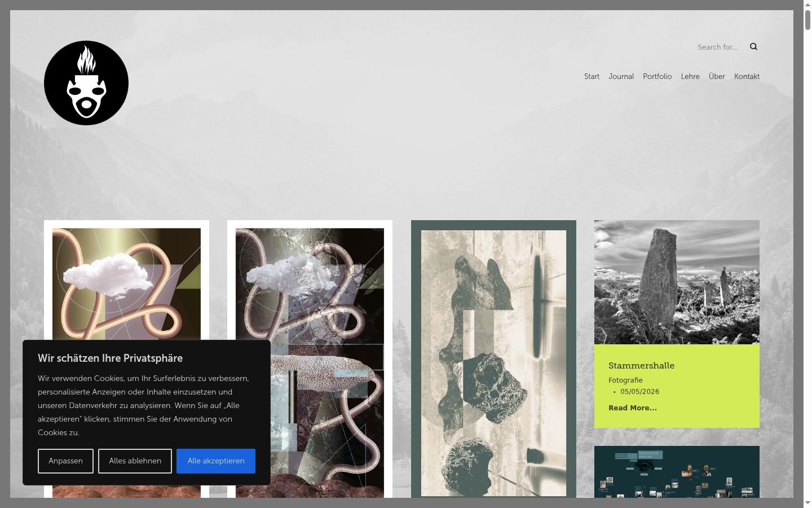
Task: Click the vertical scrollbar thumb
Action: coord(807,20)
